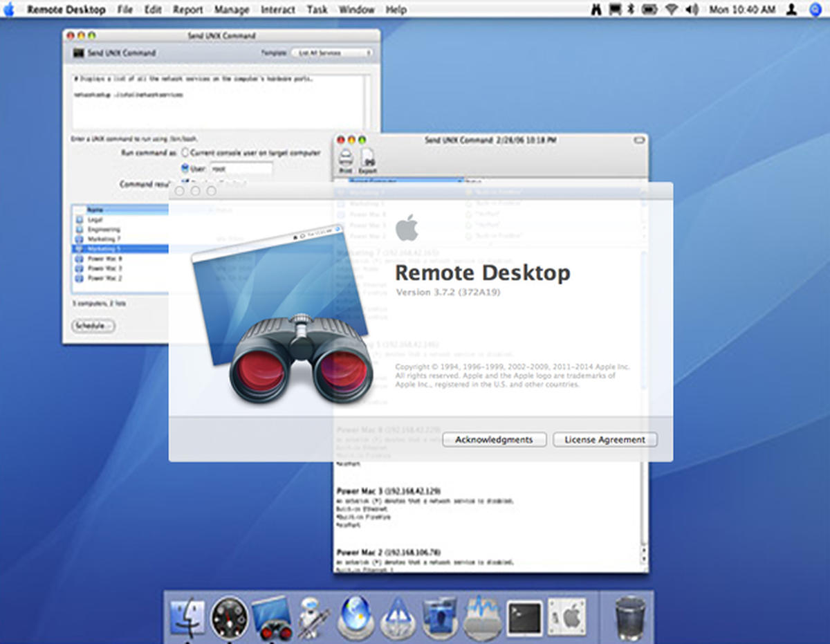This screenshot has height=644, width=830.
Task: Click the root user name field
Action: click(x=240, y=168)
